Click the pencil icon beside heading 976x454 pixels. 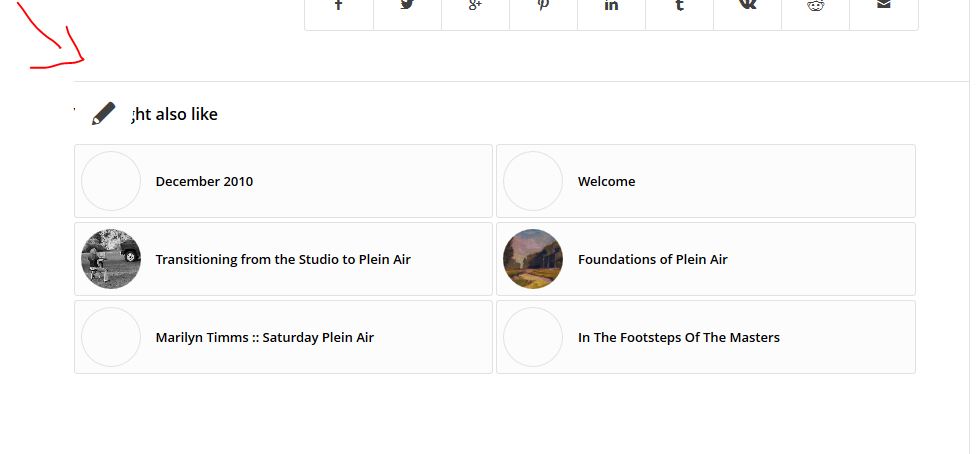(103, 113)
